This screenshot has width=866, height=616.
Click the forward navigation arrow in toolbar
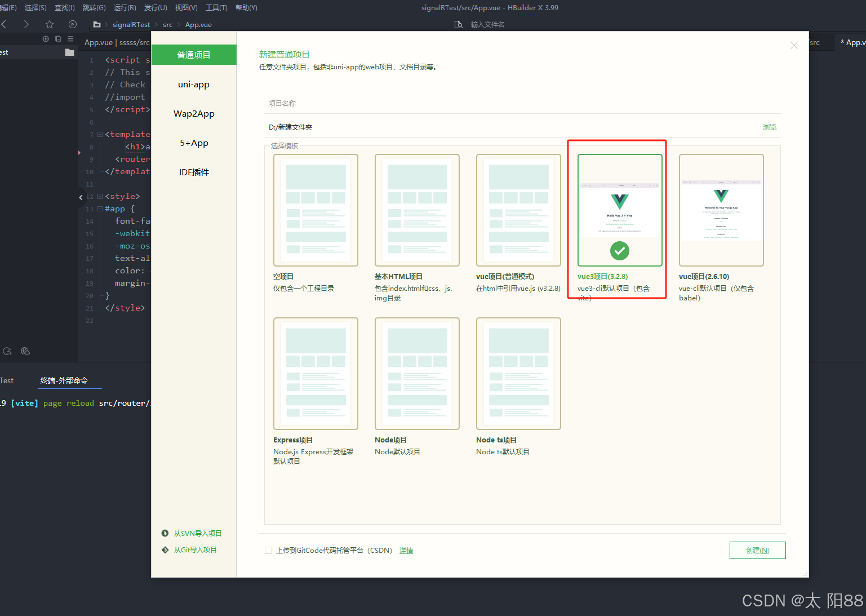(x=26, y=24)
